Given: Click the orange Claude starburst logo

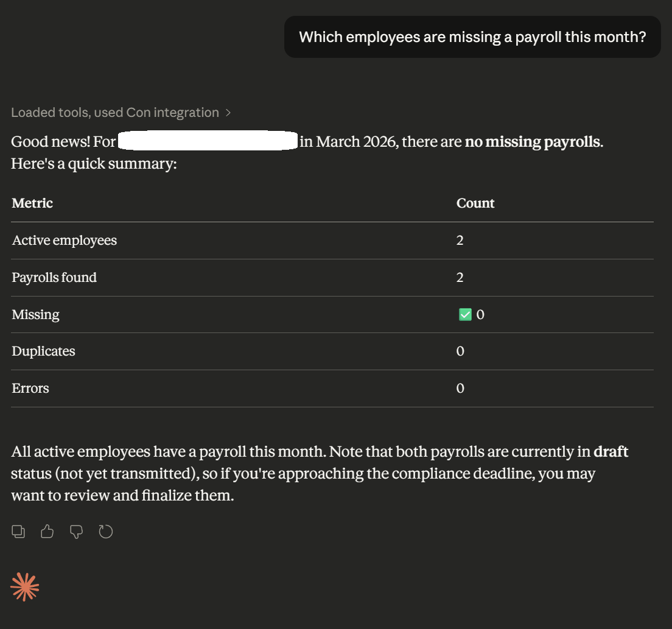Looking at the screenshot, I should 25,586.
